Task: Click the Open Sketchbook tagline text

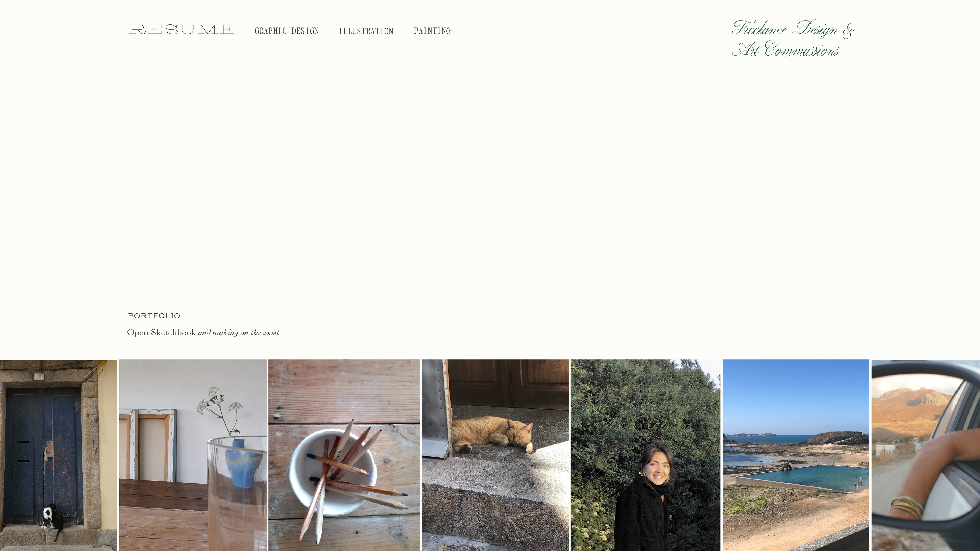Action: (203, 333)
